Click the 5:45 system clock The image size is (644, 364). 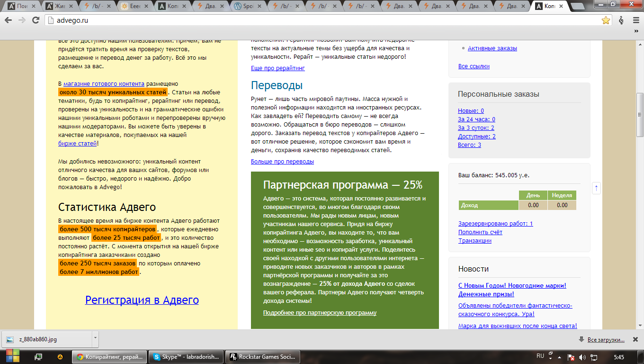[x=618, y=356]
